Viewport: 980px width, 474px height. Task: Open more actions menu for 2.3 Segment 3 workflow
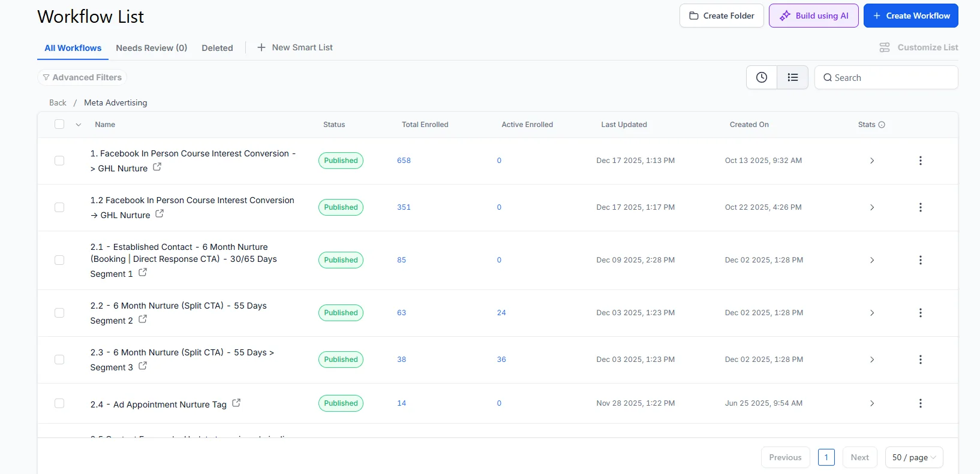click(921, 360)
